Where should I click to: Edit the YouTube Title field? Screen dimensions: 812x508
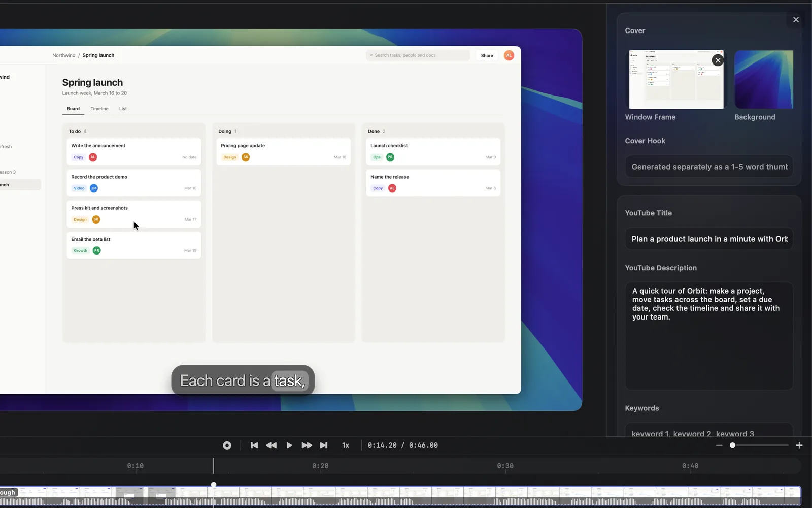tap(709, 239)
